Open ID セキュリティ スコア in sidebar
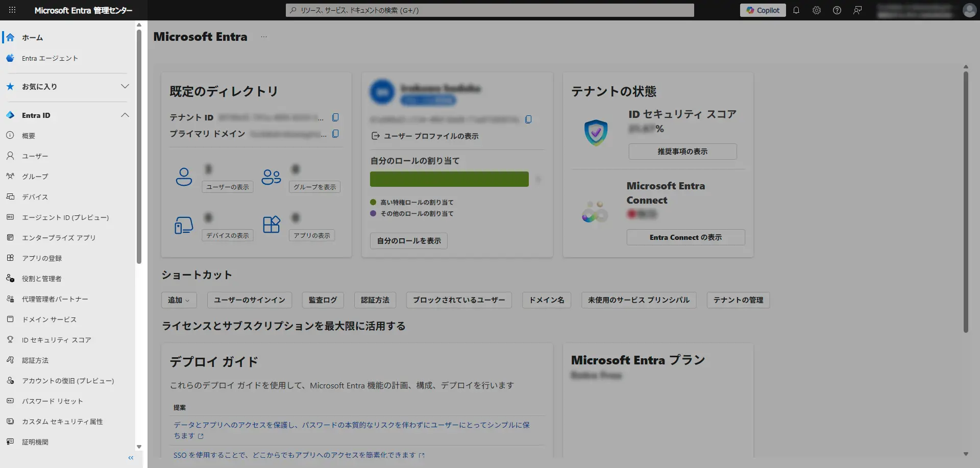The image size is (980, 468). click(68, 340)
